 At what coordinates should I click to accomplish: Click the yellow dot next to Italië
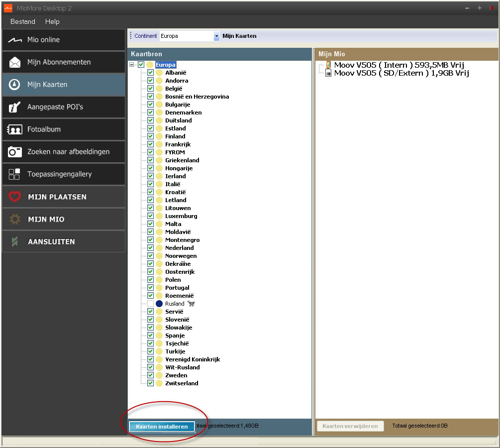[159, 184]
